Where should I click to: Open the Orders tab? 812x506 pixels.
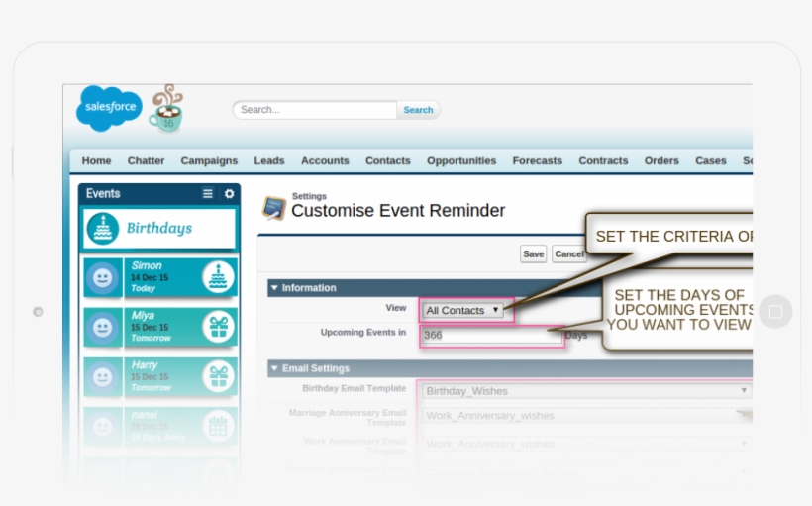click(x=661, y=161)
